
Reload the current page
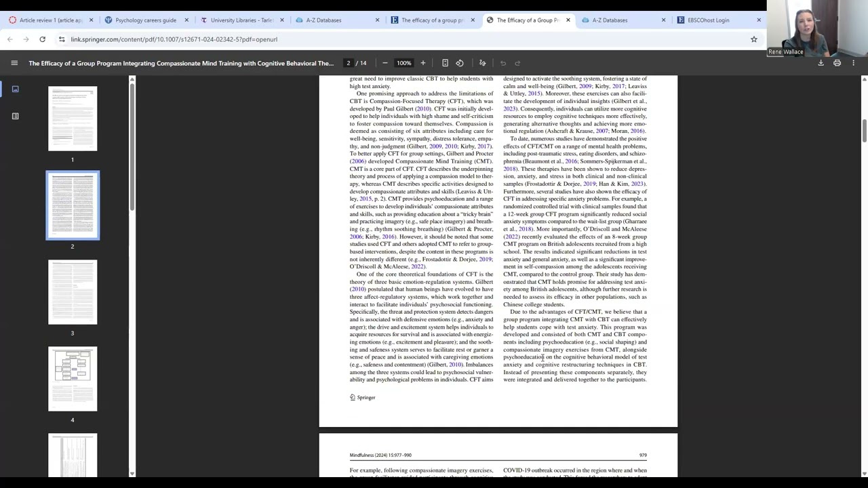42,39
